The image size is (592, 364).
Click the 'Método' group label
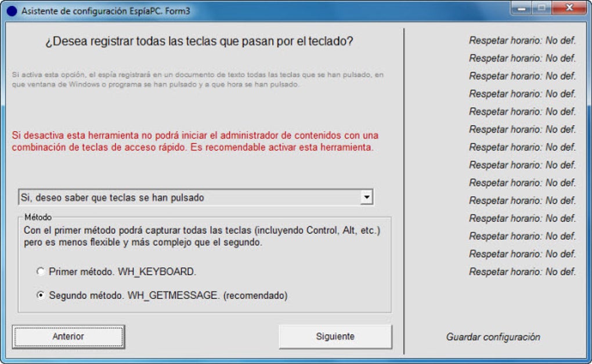coord(38,217)
